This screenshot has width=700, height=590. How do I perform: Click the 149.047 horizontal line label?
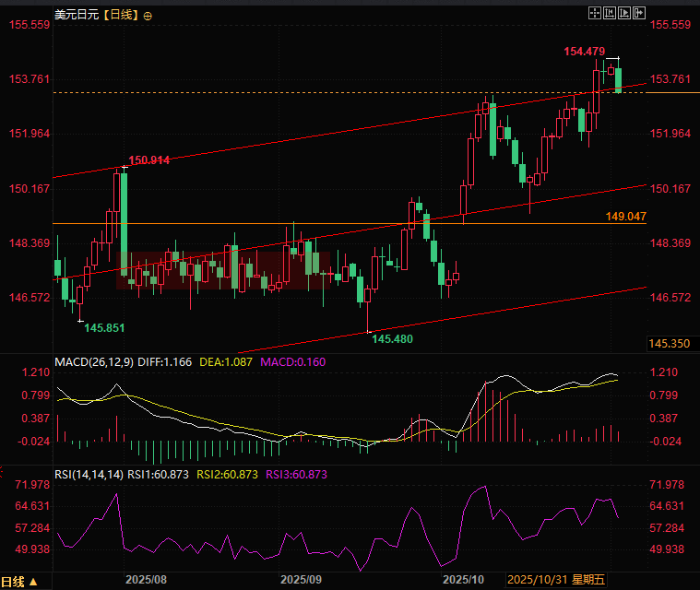coord(625,217)
